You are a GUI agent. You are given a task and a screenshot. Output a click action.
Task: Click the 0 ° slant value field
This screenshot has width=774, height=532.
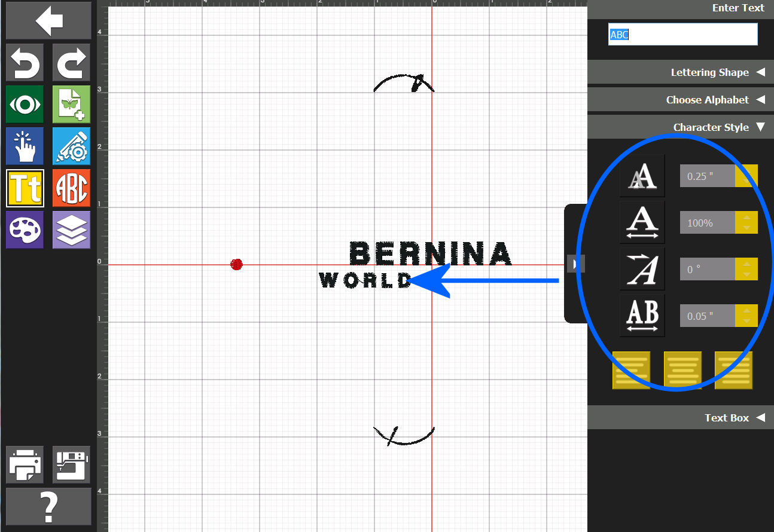707,270
